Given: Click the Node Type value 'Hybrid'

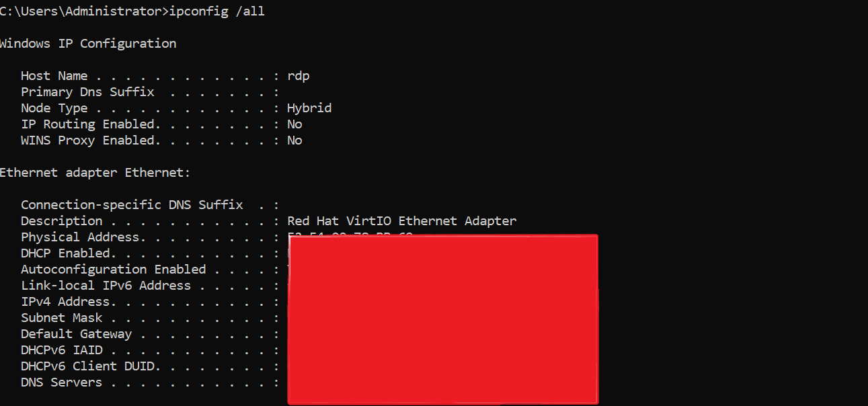Looking at the screenshot, I should point(309,108).
